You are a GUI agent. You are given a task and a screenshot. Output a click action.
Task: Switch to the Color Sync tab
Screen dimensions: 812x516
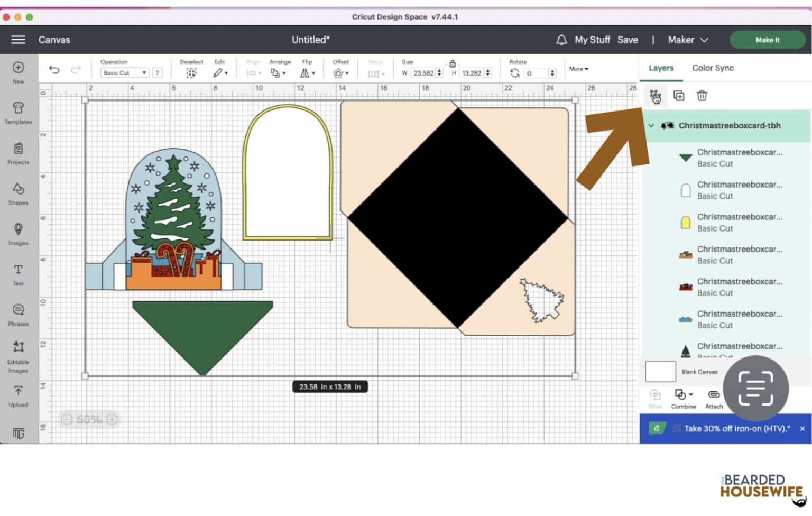point(713,68)
